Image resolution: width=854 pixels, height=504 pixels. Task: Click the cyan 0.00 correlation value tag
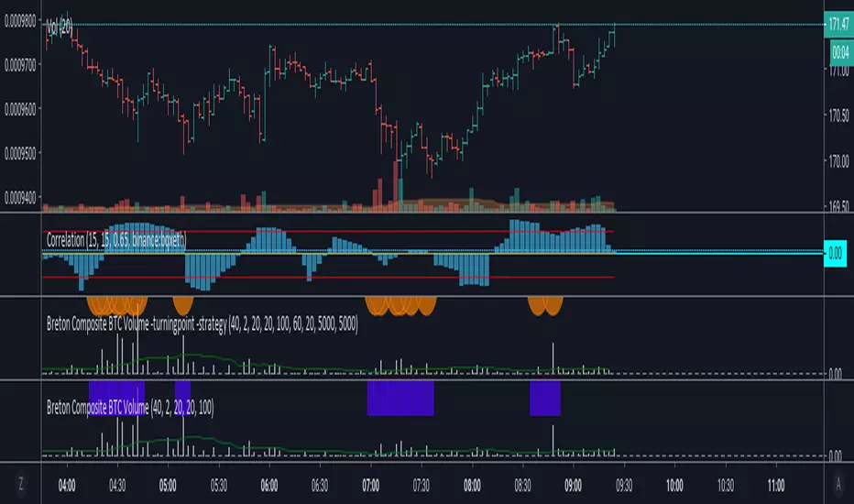pyautogui.click(x=835, y=253)
